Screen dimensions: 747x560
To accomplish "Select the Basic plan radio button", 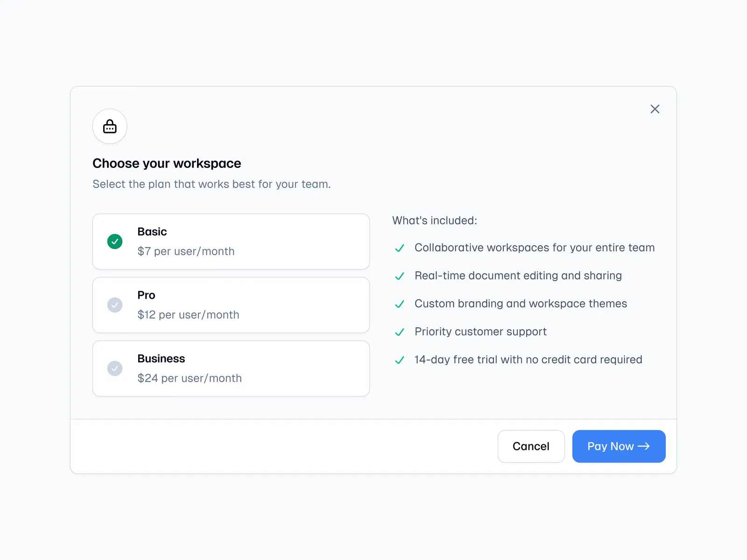I will tap(115, 242).
